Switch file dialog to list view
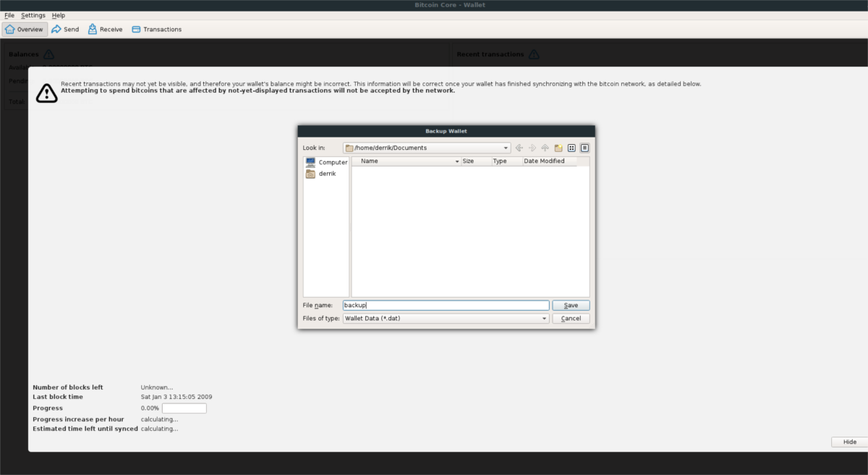The image size is (868, 475). click(x=571, y=148)
